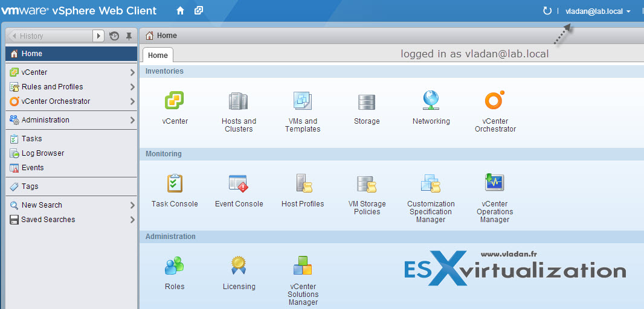Viewport: 644px width, 309px height.
Task: Open Customization Specification Manager icon
Action: point(430,183)
